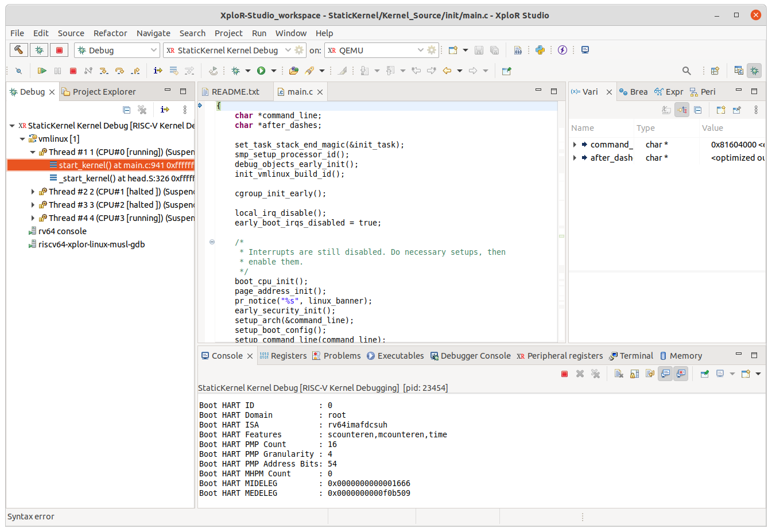The width and height of the screenshot is (772, 532).
Task: Expand the after_dashes variable row
Action: click(575, 158)
